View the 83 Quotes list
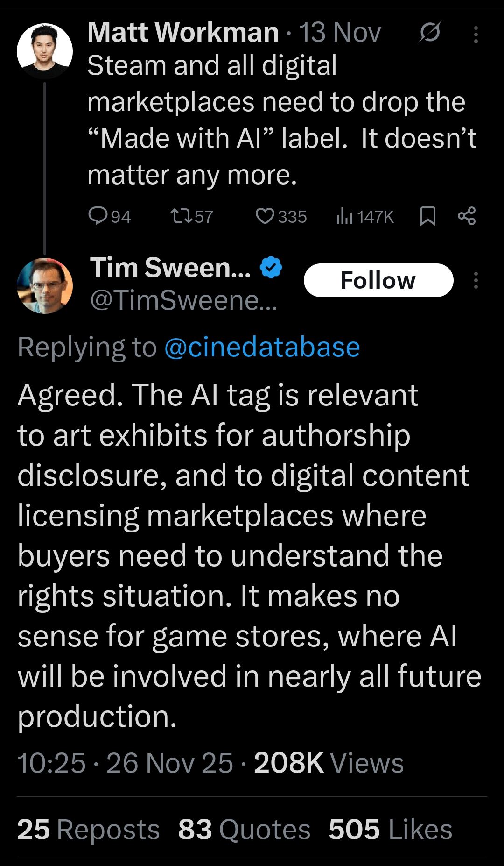This screenshot has height=866, width=504. pos(244,830)
